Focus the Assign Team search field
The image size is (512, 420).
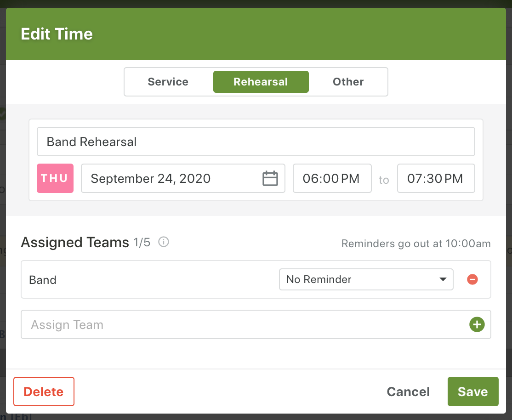244,325
